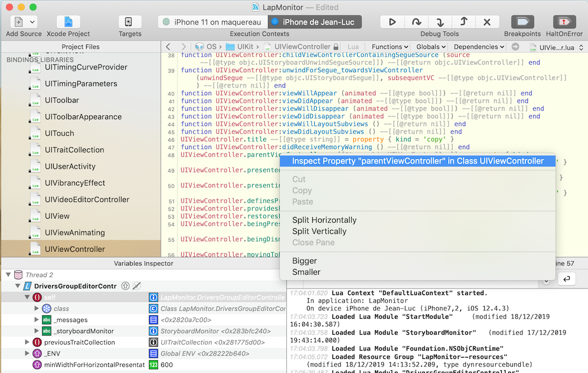Click the Thread 2 stack icon
The width and height of the screenshot is (588, 373).
coord(18,275)
